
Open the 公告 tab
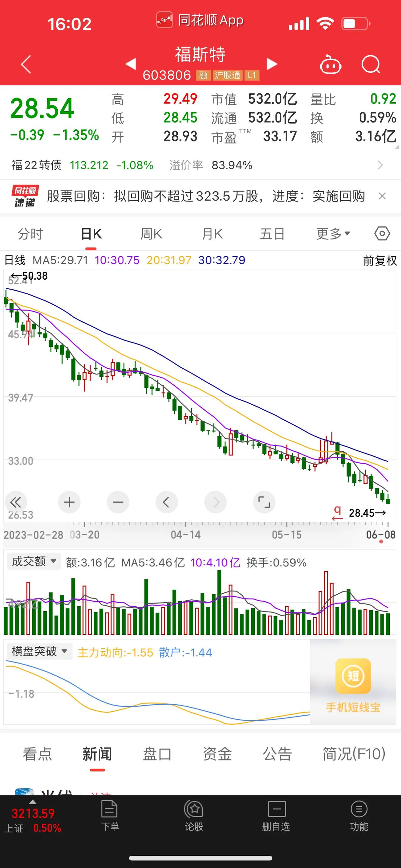coord(277,754)
